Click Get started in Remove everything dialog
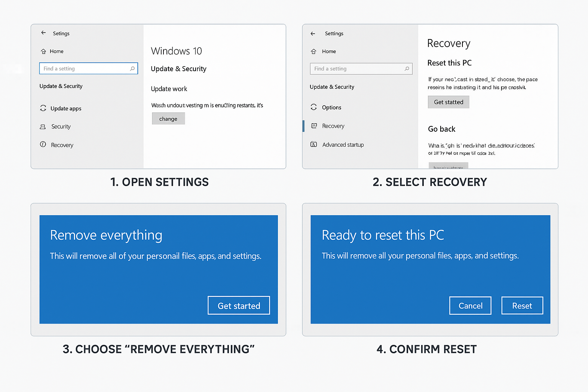 point(238,305)
